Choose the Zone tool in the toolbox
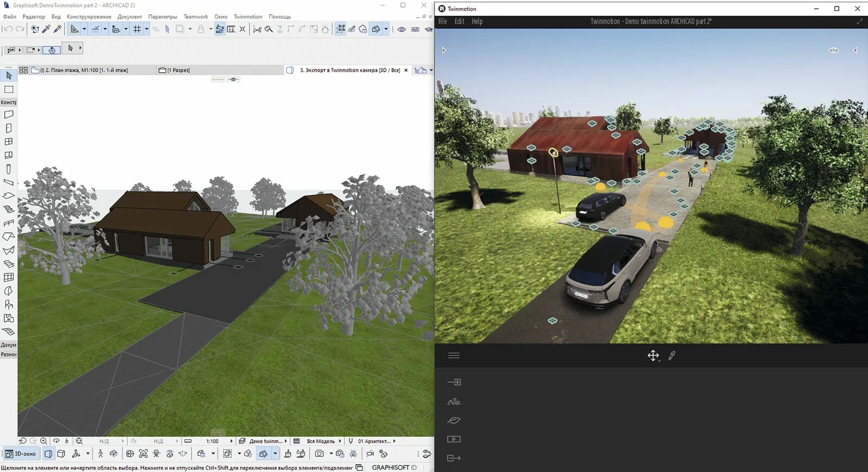Viewport: 868px width, 472px height. point(9,318)
